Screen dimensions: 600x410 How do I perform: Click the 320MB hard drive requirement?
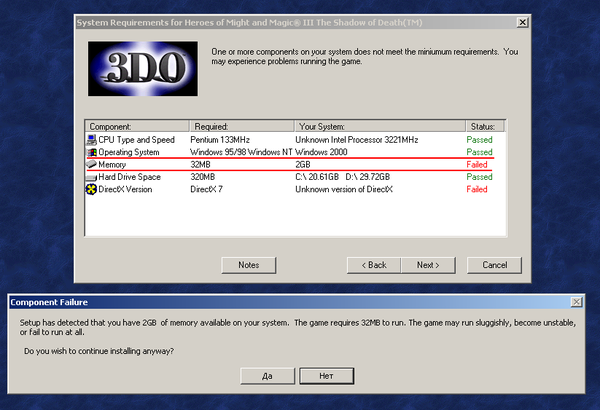(x=203, y=177)
